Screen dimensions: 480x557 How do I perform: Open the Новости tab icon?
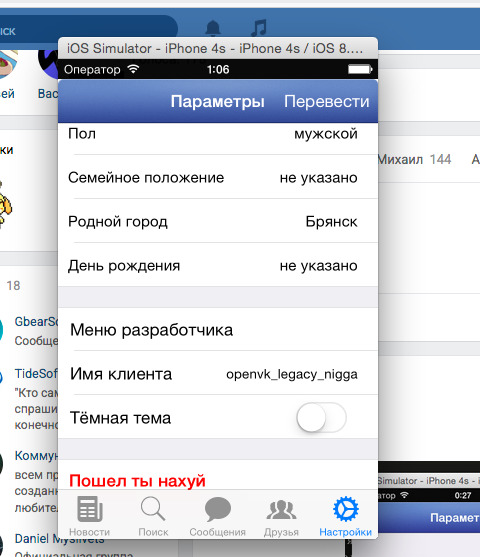90,509
